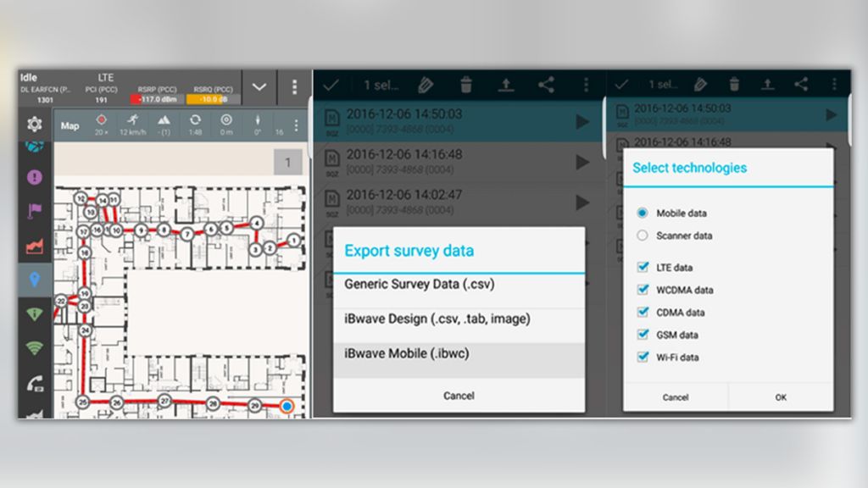Click the Map tab label
This screenshot has height=488, width=868.
point(70,125)
